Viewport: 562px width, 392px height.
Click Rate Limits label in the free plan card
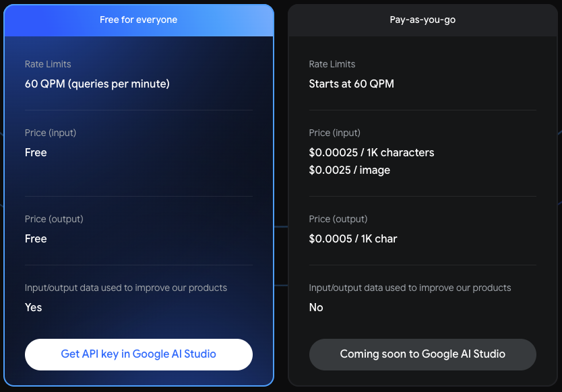[x=48, y=65]
